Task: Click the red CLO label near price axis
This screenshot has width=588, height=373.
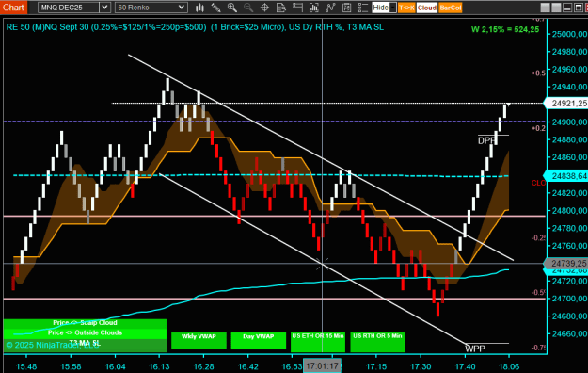Action: point(538,183)
